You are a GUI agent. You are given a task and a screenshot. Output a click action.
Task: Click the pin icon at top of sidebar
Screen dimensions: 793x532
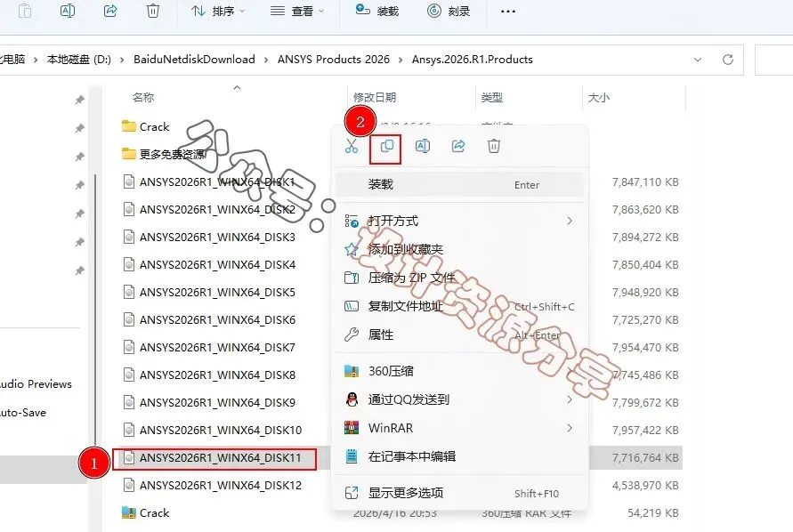click(x=79, y=100)
